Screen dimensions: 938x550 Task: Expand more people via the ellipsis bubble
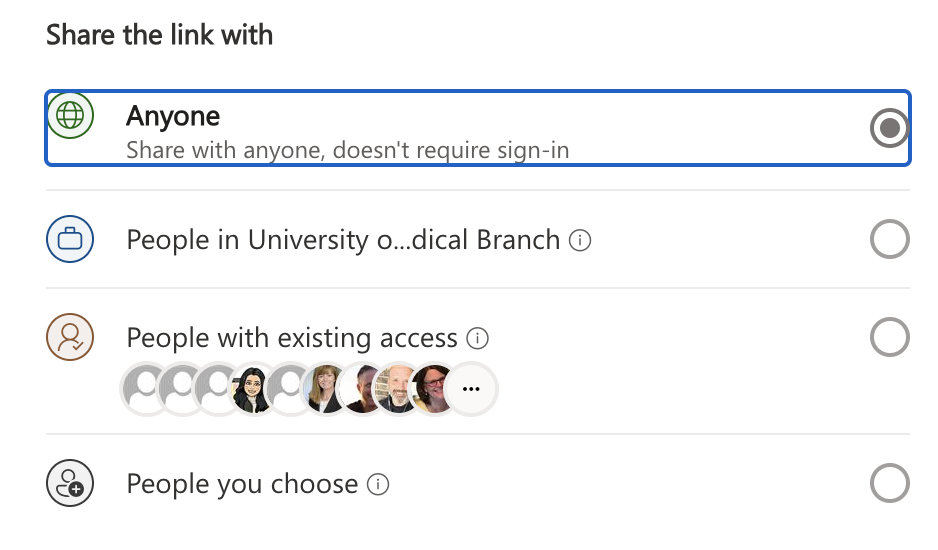tap(471, 388)
